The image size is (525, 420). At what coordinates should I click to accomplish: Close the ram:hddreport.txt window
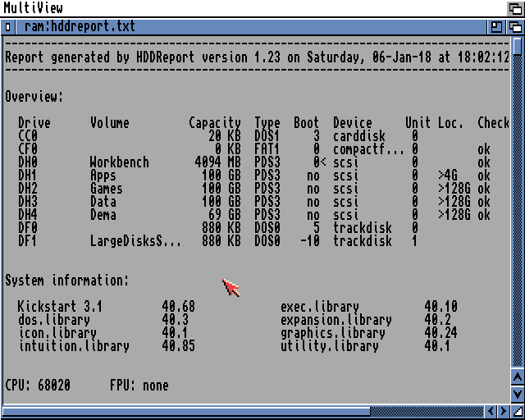point(8,27)
